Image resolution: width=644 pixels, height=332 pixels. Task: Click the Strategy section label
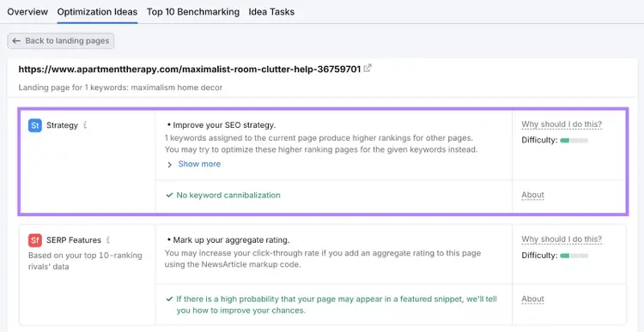pyautogui.click(x=62, y=125)
